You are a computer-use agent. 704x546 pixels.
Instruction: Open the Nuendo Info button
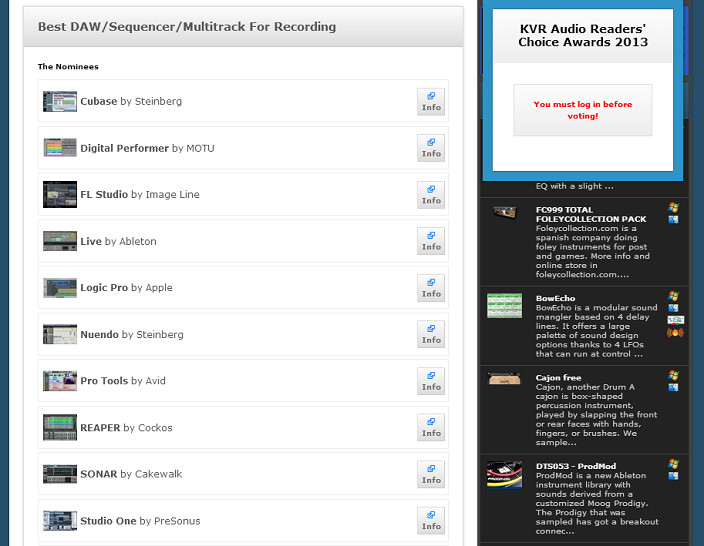click(x=431, y=334)
